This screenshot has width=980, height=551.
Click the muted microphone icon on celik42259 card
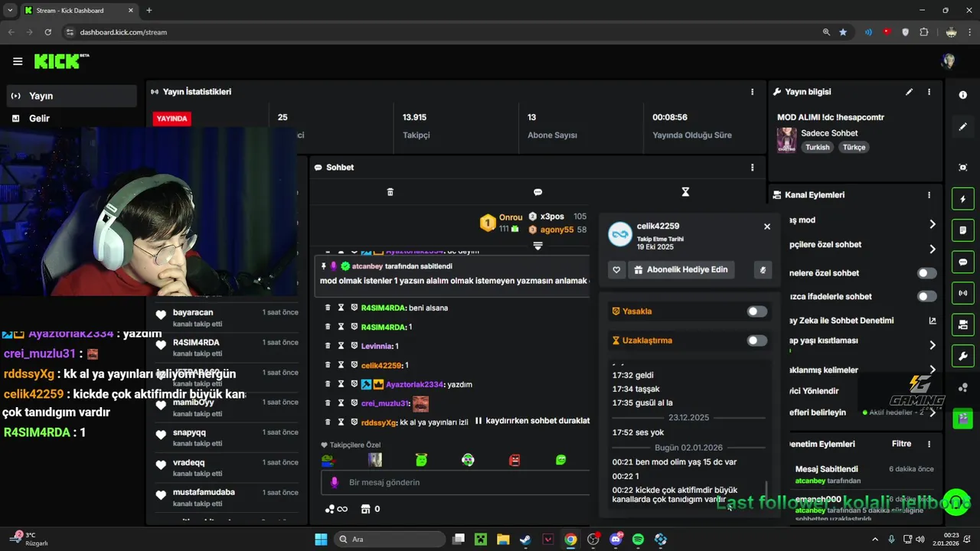(x=762, y=269)
